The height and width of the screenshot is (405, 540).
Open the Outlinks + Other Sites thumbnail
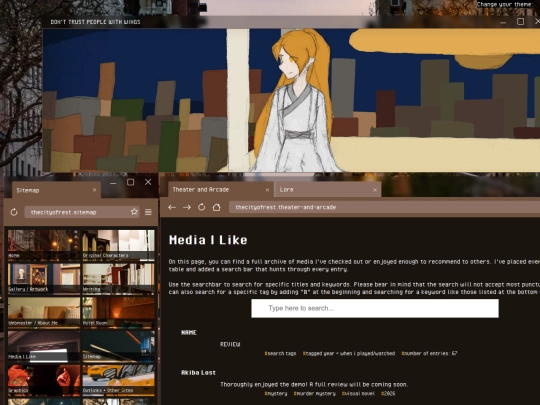click(118, 380)
